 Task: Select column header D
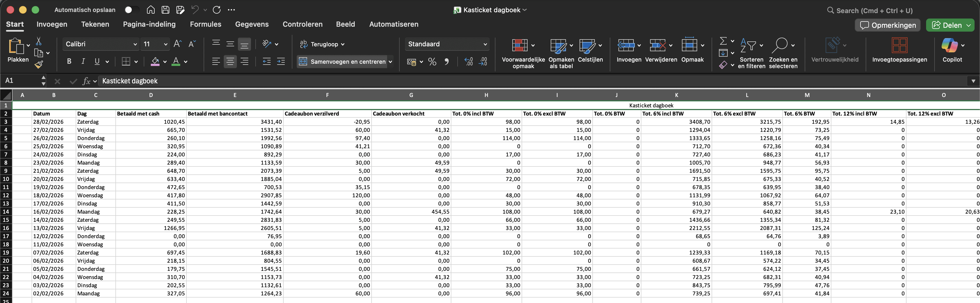(x=151, y=95)
